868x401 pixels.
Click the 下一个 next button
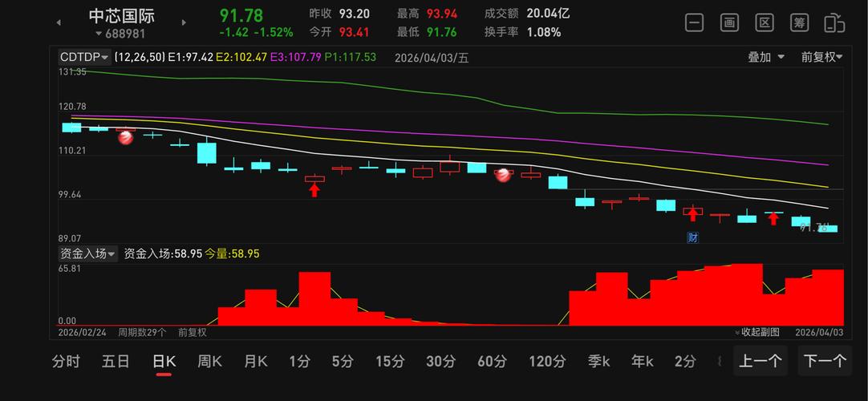point(825,361)
